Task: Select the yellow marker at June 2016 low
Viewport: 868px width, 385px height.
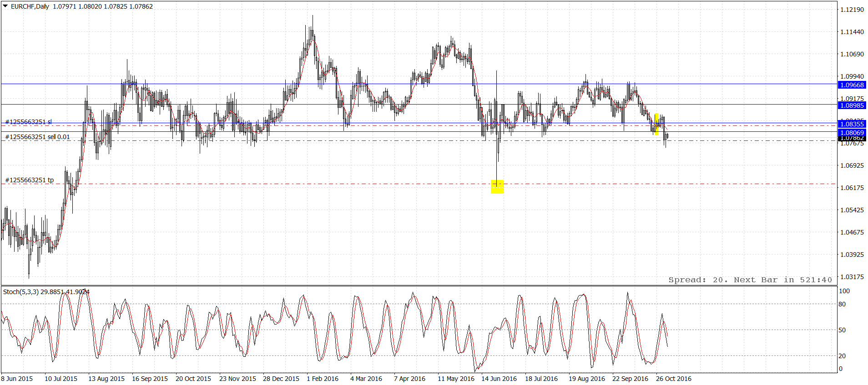Action: [x=497, y=186]
